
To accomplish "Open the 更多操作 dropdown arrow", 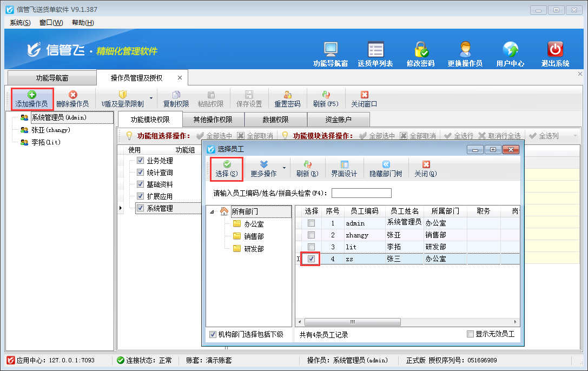I will (x=285, y=169).
